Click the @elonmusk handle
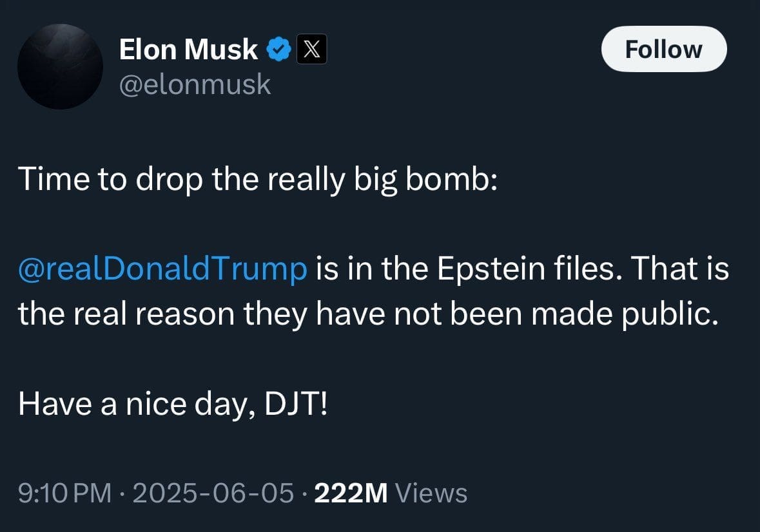Viewport: 760px width, 532px height. coord(195,84)
